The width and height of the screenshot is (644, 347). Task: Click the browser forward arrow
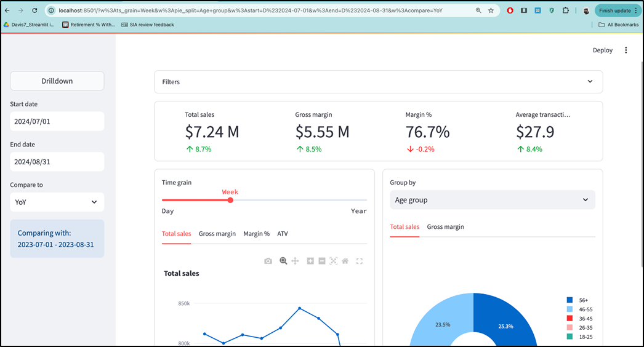point(20,10)
